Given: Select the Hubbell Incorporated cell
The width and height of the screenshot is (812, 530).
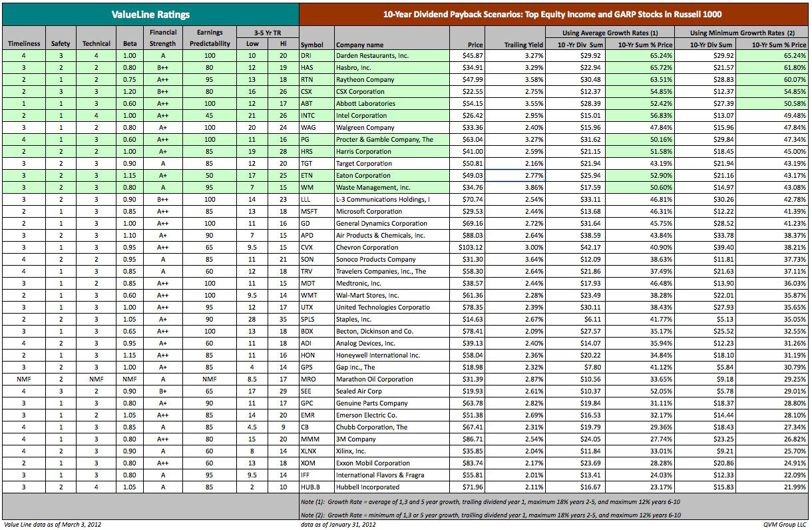Looking at the screenshot, I should [392, 487].
